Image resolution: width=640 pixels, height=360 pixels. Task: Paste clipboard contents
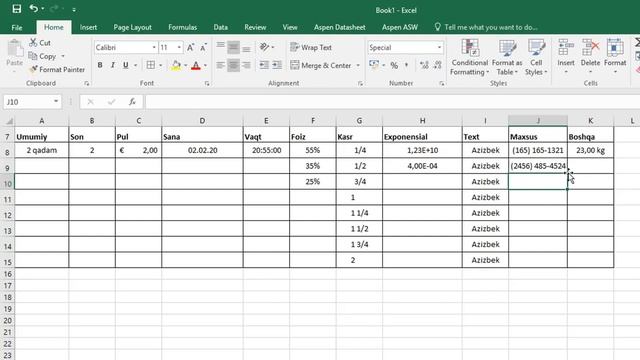point(14,53)
